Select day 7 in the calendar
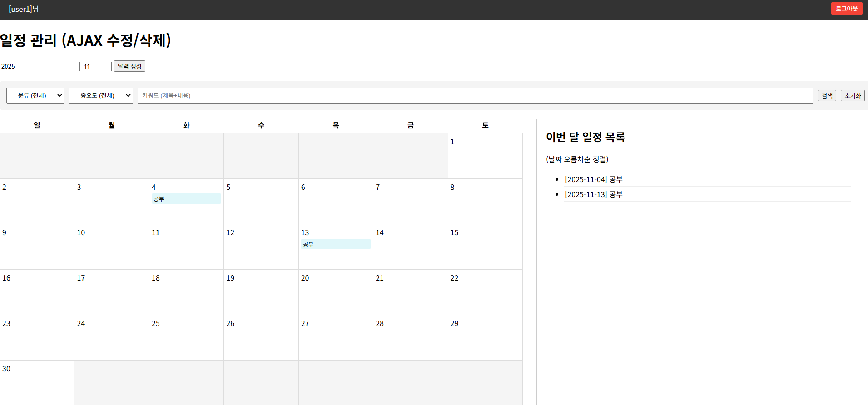This screenshot has height=405, width=868. coord(410,201)
